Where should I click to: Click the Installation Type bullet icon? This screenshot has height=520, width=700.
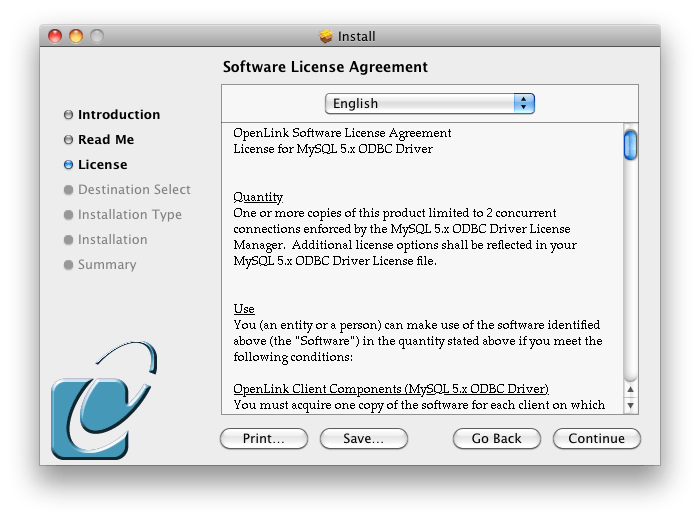coord(68,215)
